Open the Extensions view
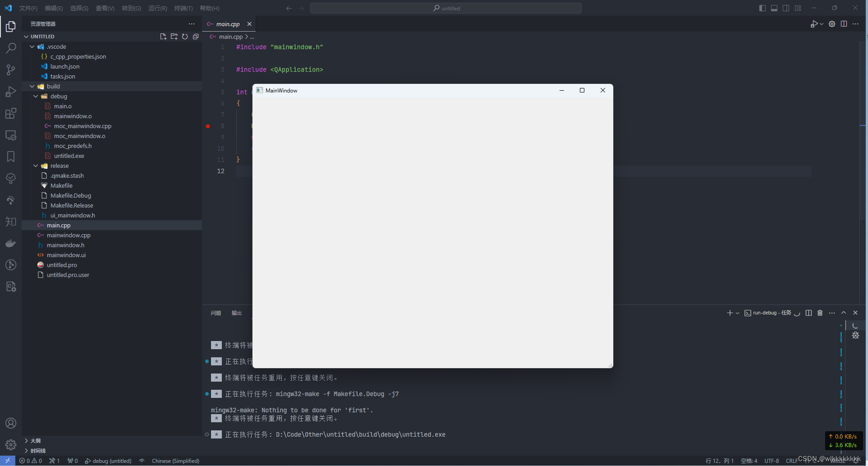Viewport: 868px width, 466px height. click(x=11, y=113)
